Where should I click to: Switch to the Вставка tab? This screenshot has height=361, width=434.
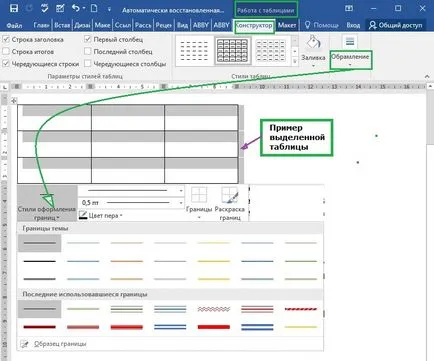pyautogui.click(x=62, y=25)
